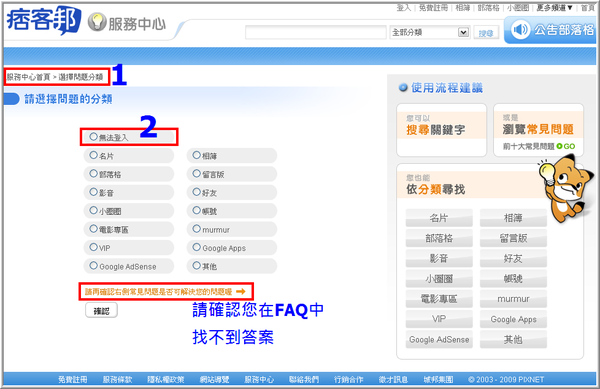The height and width of the screenshot is (389, 600).
Task: Open 部落格 in the top navigation
Action: click(489, 8)
